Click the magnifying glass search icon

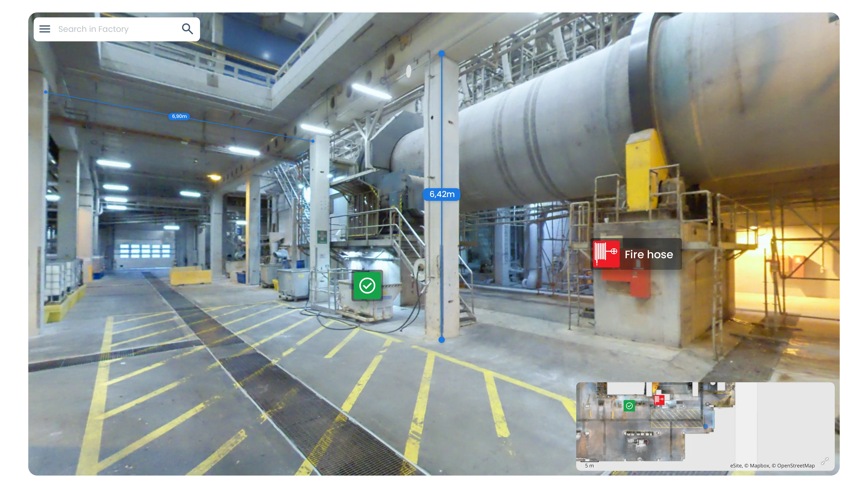pyautogui.click(x=187, y=29)
